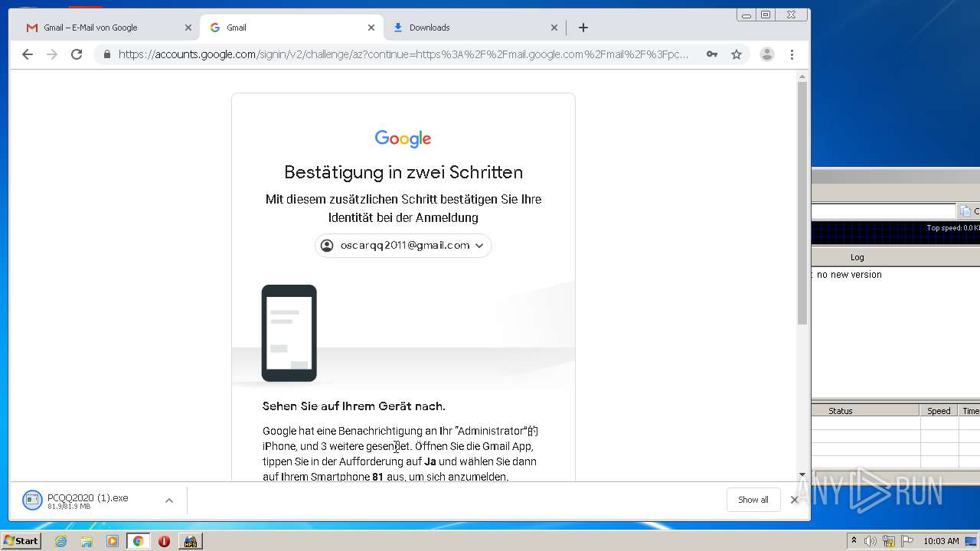Expand account switcher oscarqq2011@gmail.com
The height and width of the screenshot is (551, 980).
pos(403,246)
